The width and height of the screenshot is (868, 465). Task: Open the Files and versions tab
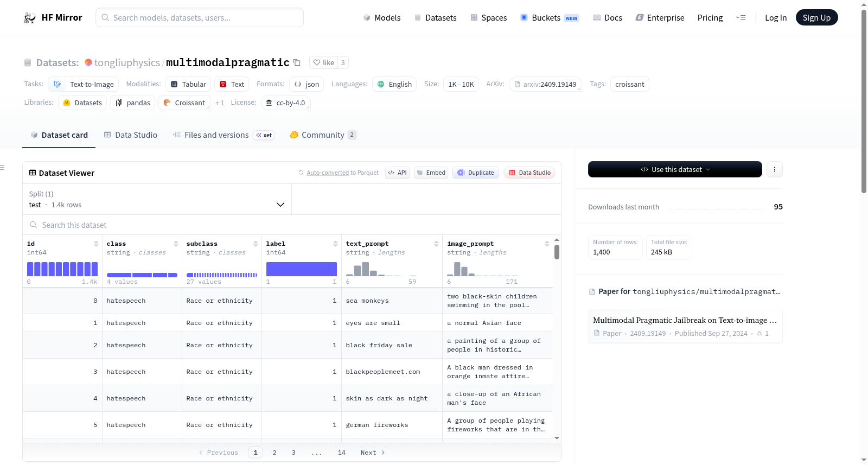point(224,135)
